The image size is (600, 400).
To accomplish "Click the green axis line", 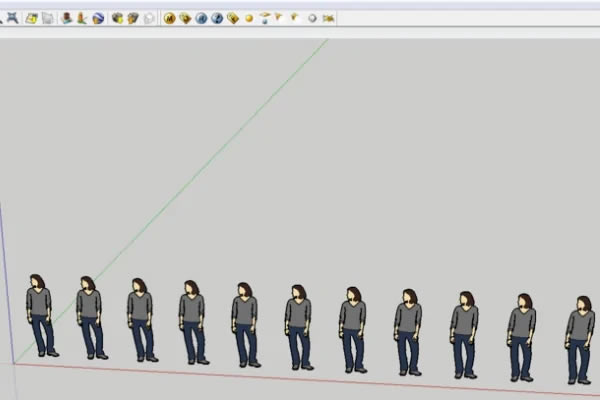I will tap(200, 170).
